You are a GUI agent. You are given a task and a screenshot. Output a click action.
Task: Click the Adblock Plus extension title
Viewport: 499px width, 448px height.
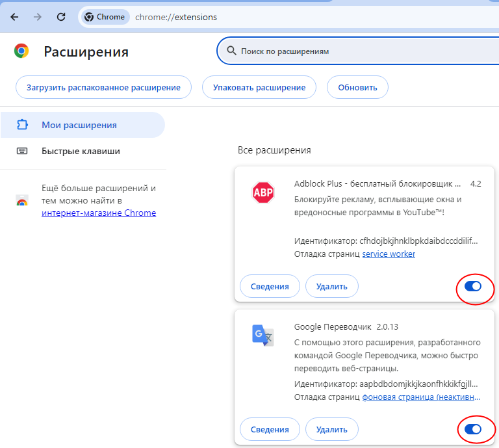click(x=377, y=184)
